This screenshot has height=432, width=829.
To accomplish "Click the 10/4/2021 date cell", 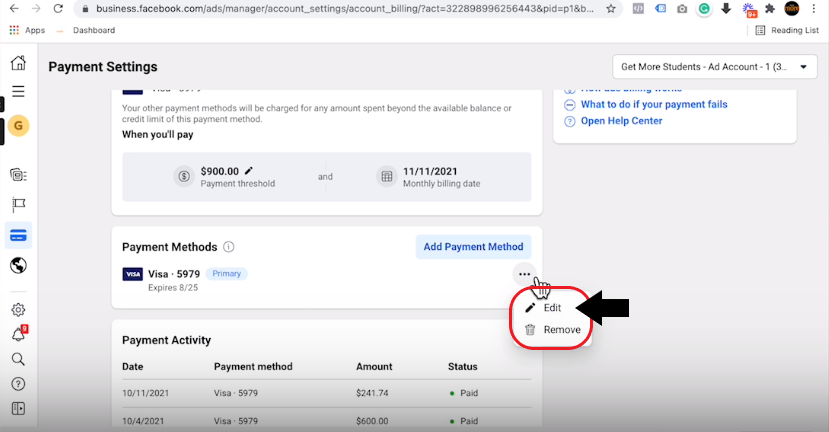I will pyautogui.click(x=143, y=421).
